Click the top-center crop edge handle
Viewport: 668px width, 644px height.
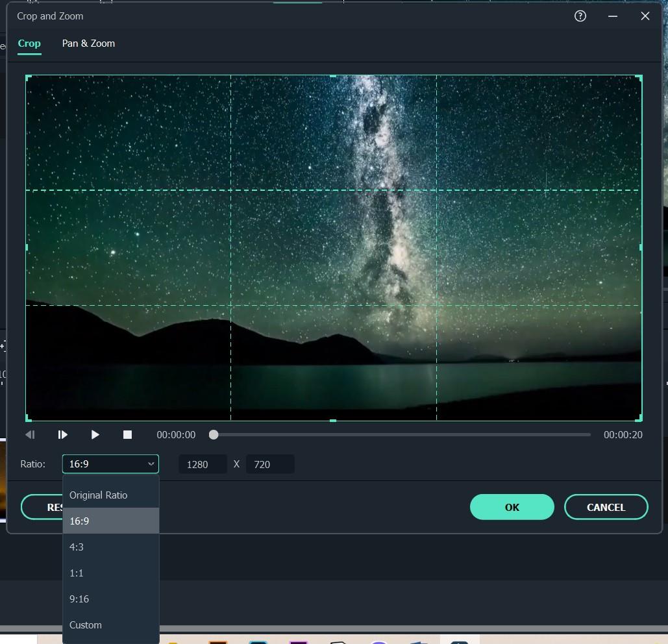333,77
